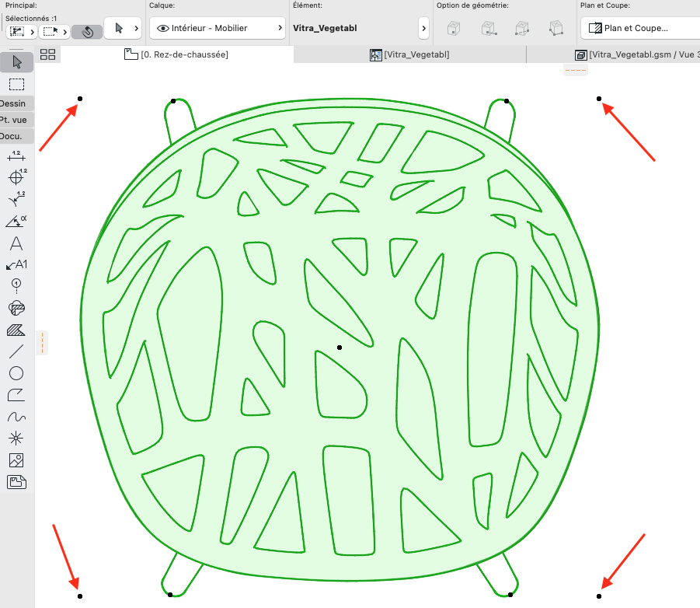Open the tab overview grid icon

pyautogui.click(x=47, y=54)
